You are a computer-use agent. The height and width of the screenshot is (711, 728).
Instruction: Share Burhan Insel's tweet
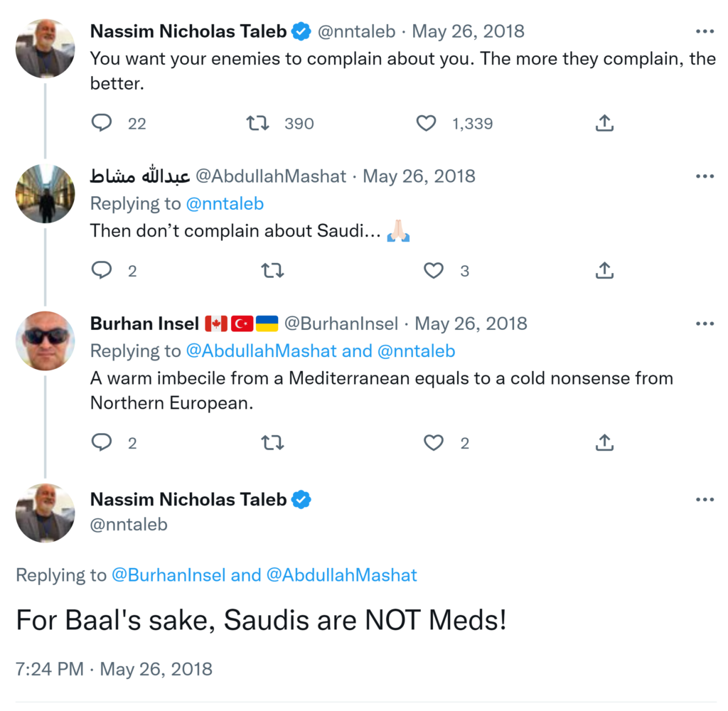click(604, 443)
